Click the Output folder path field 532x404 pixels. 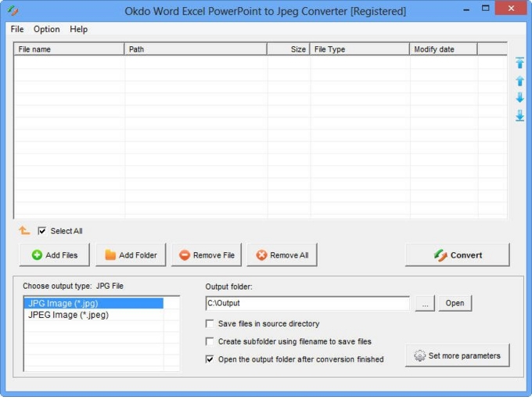307,303
